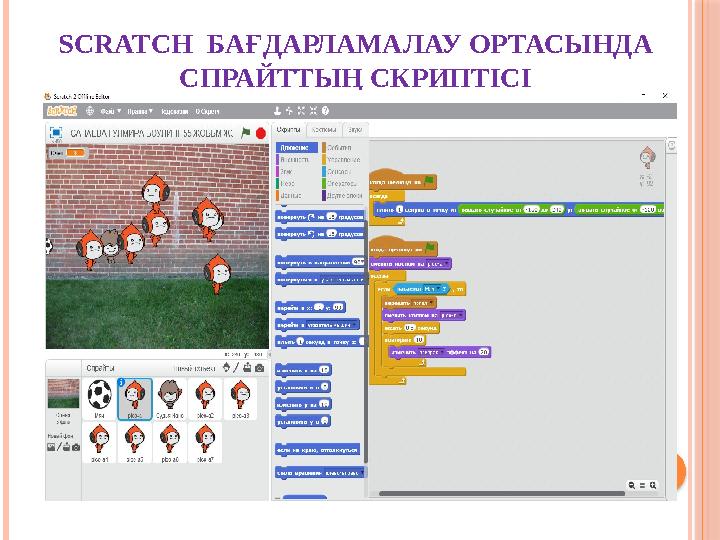Click the turn counterclockwise block in the palette
The image size is (720, 540).
point(320,234)
